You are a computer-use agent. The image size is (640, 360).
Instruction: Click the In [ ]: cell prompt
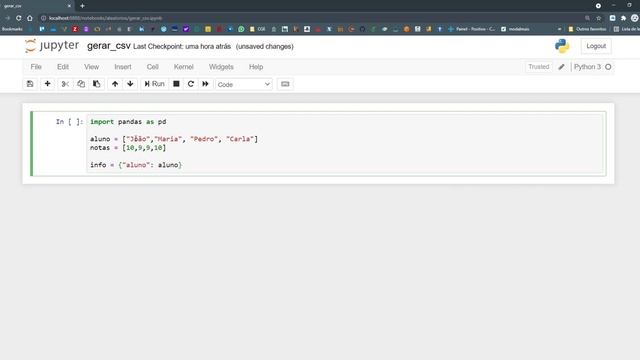point(69,122)
